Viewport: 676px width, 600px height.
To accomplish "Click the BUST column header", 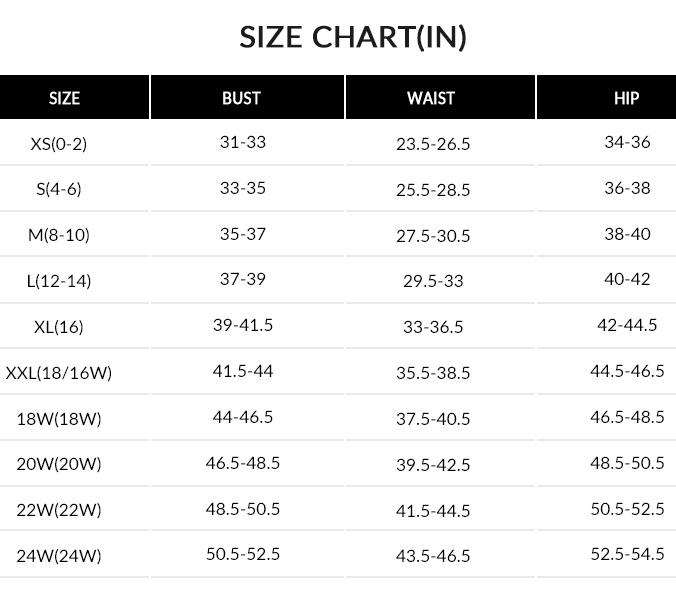I will 241,98.
